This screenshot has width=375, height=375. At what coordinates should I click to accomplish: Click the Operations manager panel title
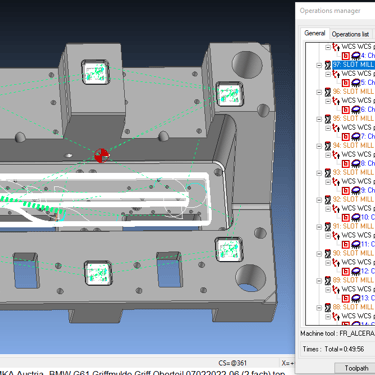coord(330,11)
